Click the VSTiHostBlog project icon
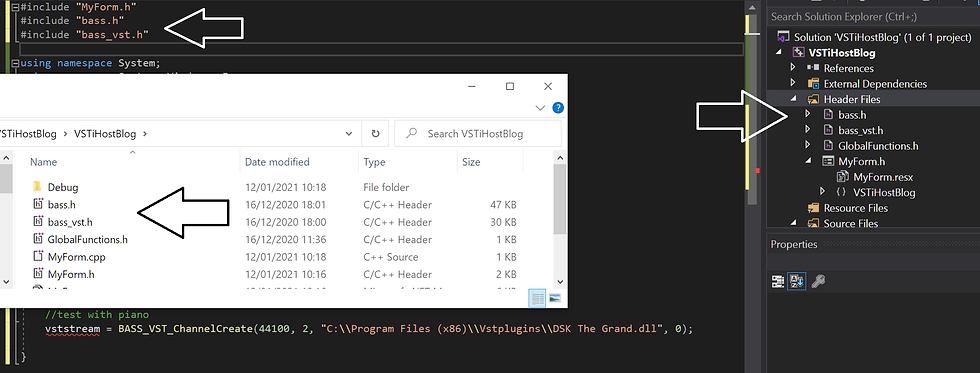 click(798, 53)
